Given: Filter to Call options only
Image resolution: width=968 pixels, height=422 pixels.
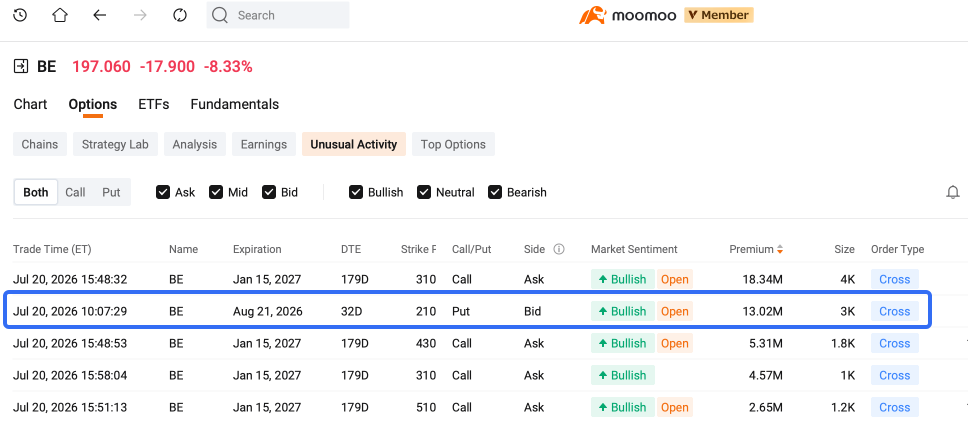Looking at the screenshot, I should [75, 192].
